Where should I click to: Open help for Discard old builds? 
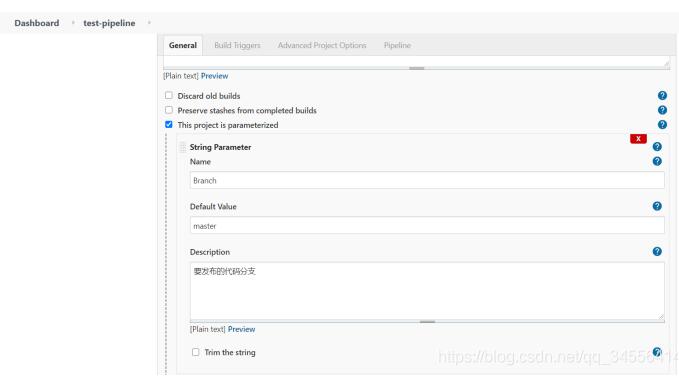[662, 96]
